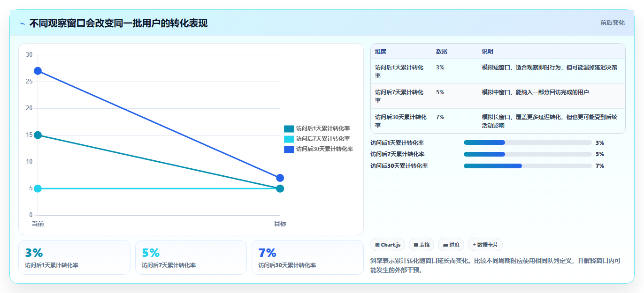Click the 7% value in the table
644x293 pixels.
440,117
